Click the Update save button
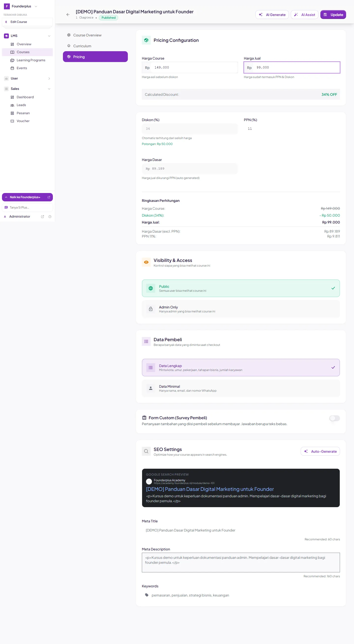Screen dimensions: 354x644 point(333,15)
